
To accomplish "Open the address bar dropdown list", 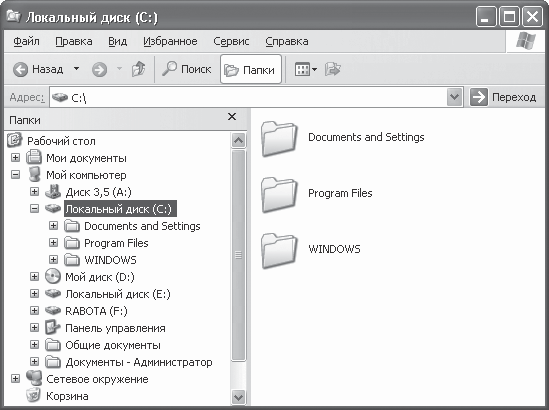I will [454, 97].
